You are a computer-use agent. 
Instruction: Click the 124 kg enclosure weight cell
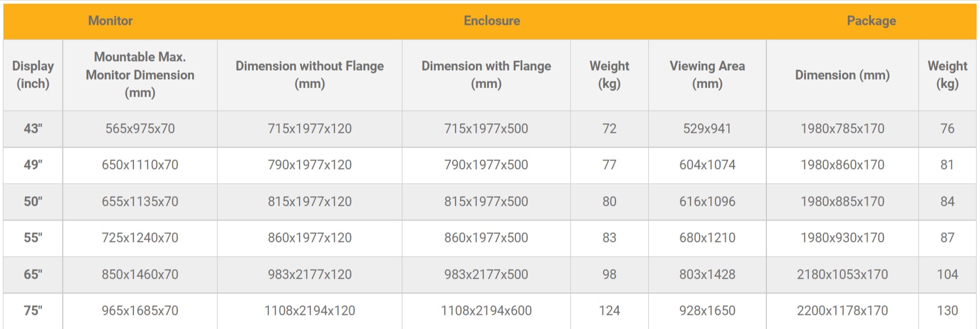[609, 311]
